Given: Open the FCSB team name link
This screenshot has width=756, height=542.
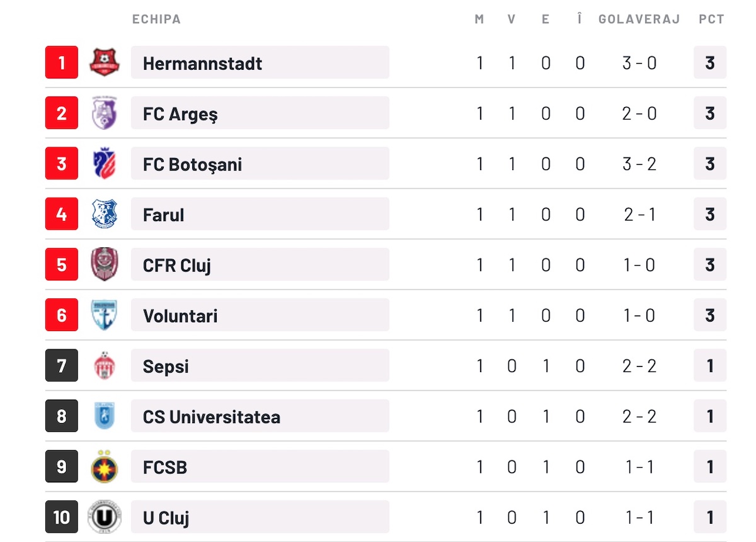Looking at the screenshot, I should [165, 467].
